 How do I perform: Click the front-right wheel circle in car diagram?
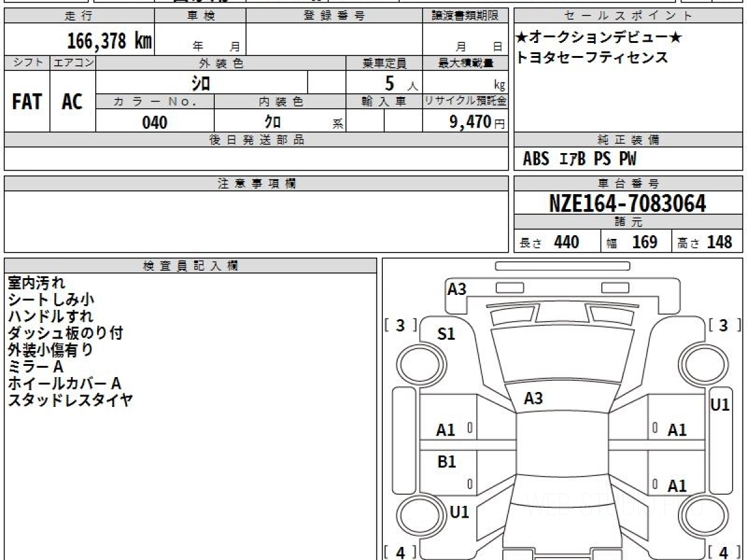coord(698,362)
